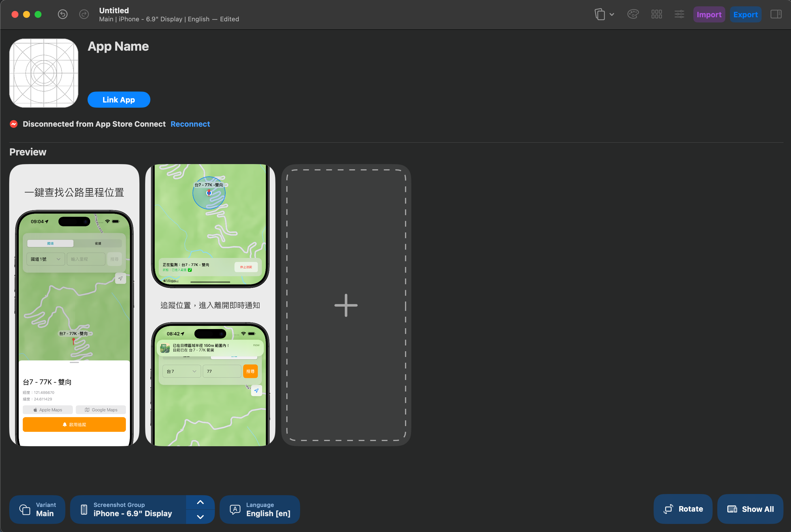This screenshot has width=791, height=532.
Task: Click the undo arrow icon
Action: coord(63,14)
